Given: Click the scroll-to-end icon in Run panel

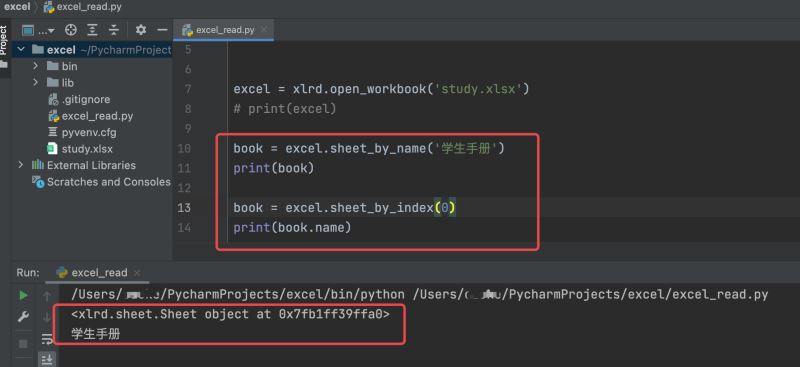Looking at the screenshot, I should pos(47,360).
